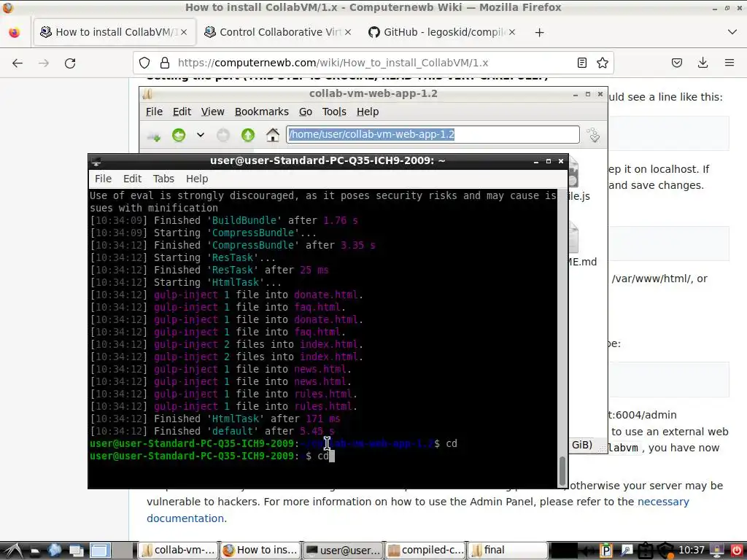Toggle reader view icon in address bar
This screenshot has width=747, height=560.
point(581,63)
